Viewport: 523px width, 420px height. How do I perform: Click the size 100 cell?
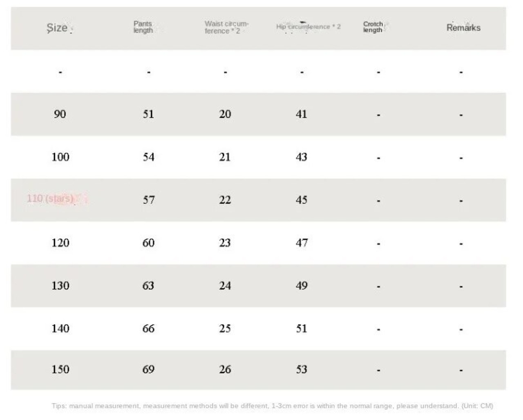click(x=60, y=157)
